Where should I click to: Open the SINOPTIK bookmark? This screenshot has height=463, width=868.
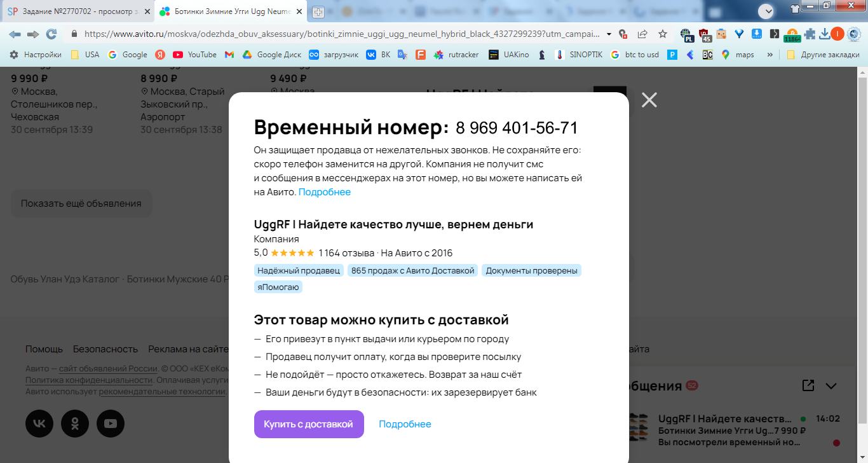click(580, 55)
